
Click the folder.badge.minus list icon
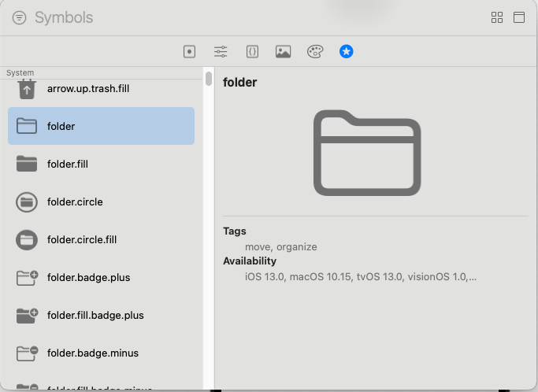click(x=27, y=353)
